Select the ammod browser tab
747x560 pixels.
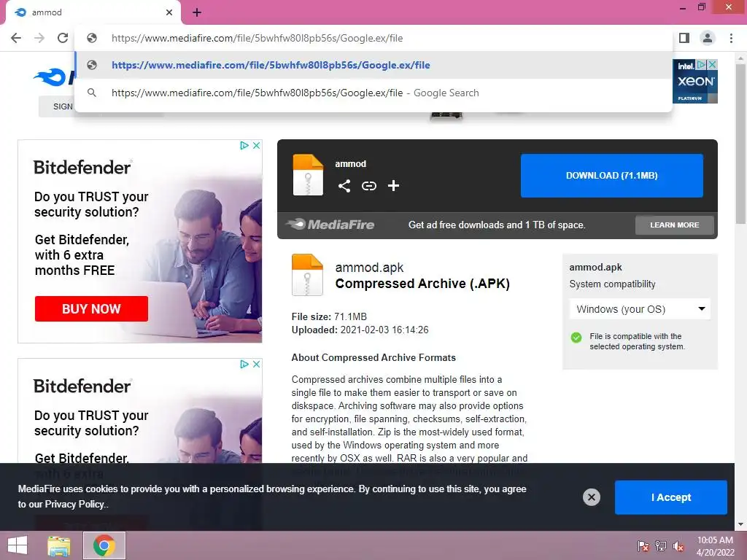(93, 12)
